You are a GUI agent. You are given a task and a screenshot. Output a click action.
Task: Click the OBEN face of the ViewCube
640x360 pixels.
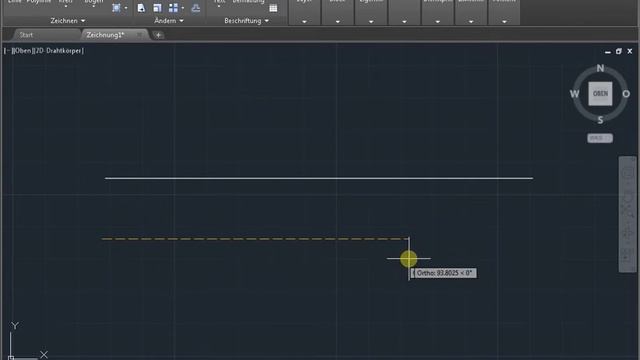click(600, 93)
